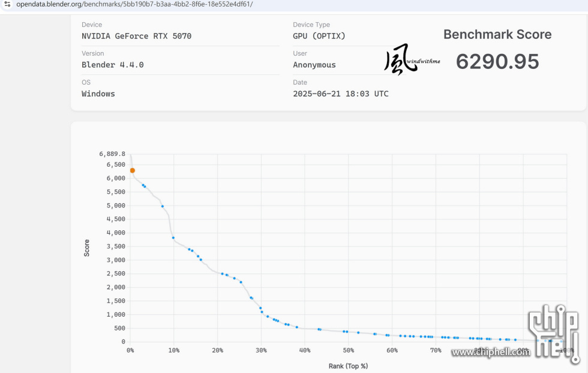Select the version value "Blender 4.4.0"
588x373 pixels.
click(x=113, y=65)
